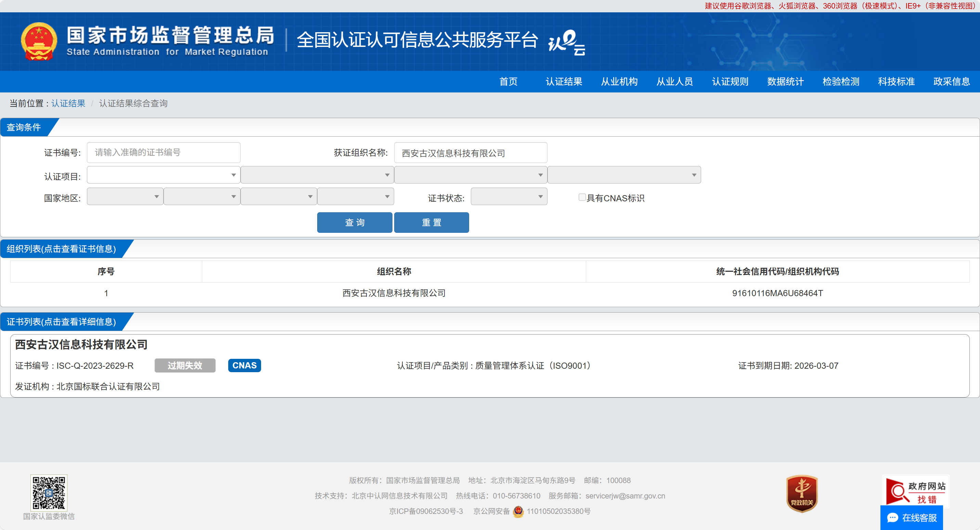Open the second 认证项目 dropdown
Viewport: 980px width, 530px height.
(317, 175)
